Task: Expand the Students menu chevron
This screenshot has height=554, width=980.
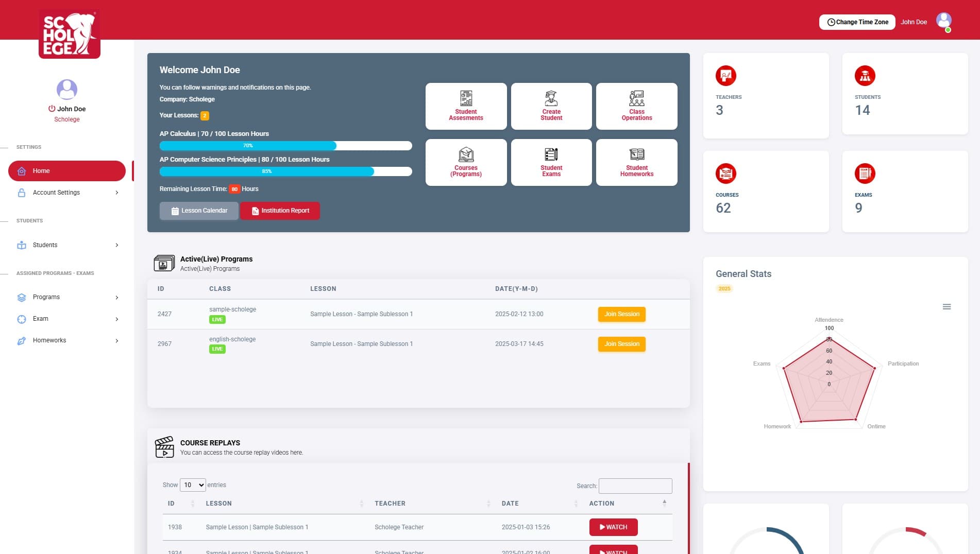Action: (117, 245)
